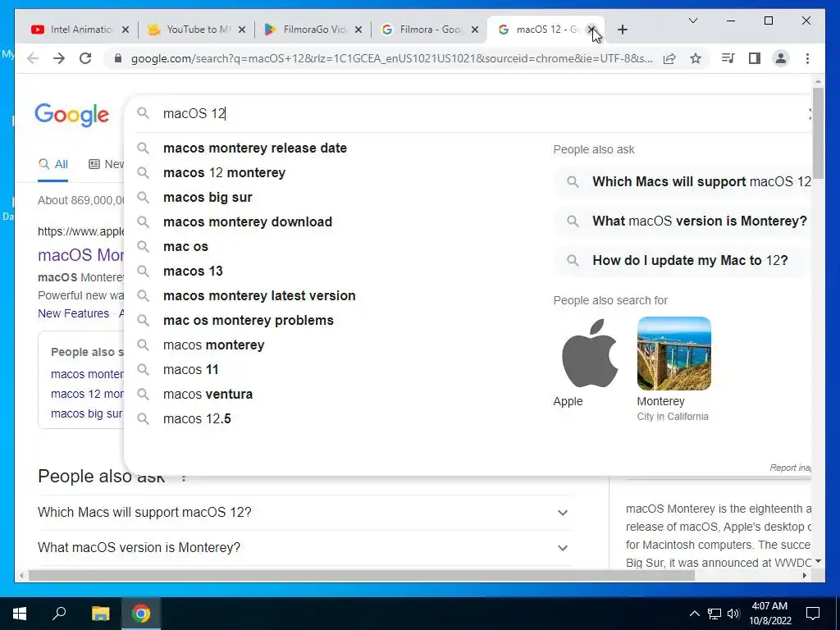Viewport: 840px width, 630px height.
Task: Open Which Macs will support macOS 12 suggestion
Action: point(683,181)
